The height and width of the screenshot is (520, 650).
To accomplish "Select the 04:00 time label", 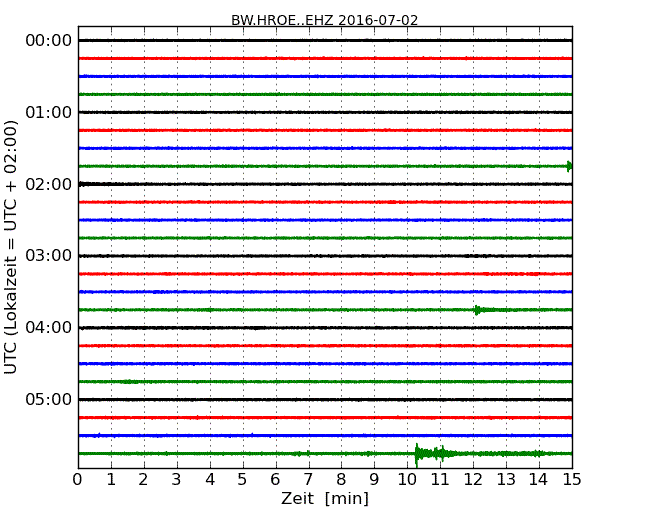I will pos(49,328).
